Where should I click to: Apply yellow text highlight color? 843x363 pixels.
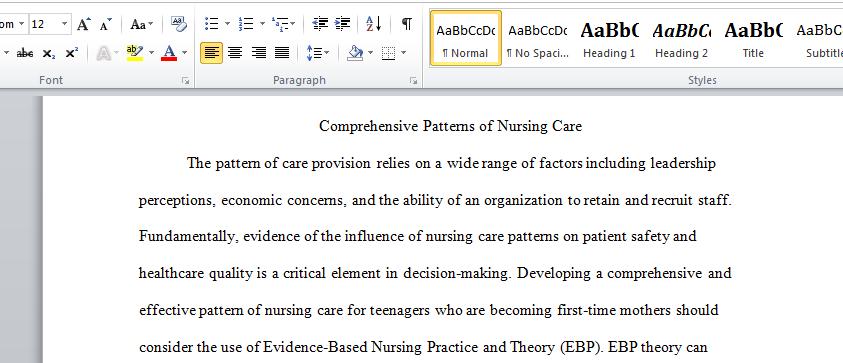(x=134, y=53)
